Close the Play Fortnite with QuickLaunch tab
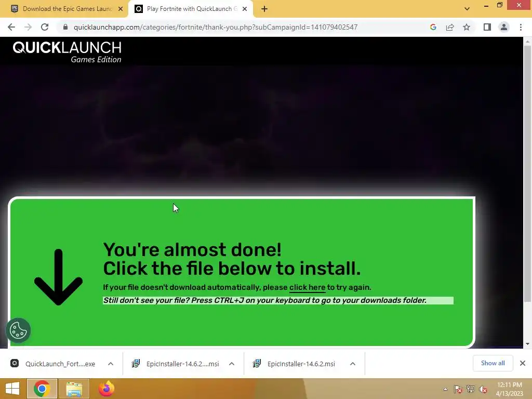532x399 pixels. tap(245, 9)
